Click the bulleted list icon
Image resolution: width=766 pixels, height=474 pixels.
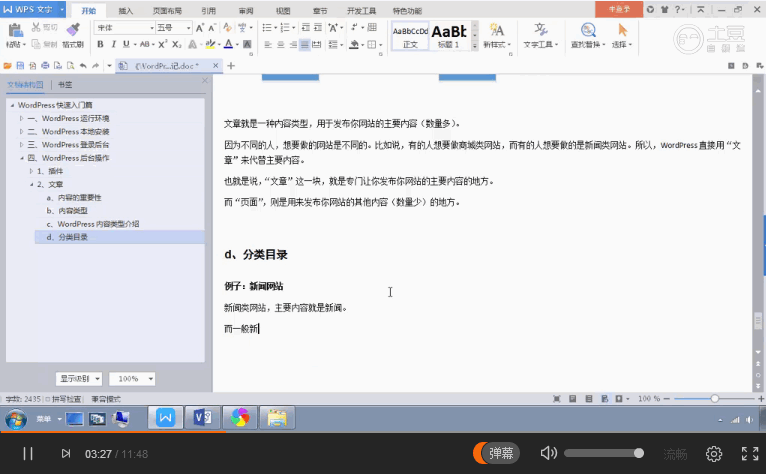[x=267, y=28]
